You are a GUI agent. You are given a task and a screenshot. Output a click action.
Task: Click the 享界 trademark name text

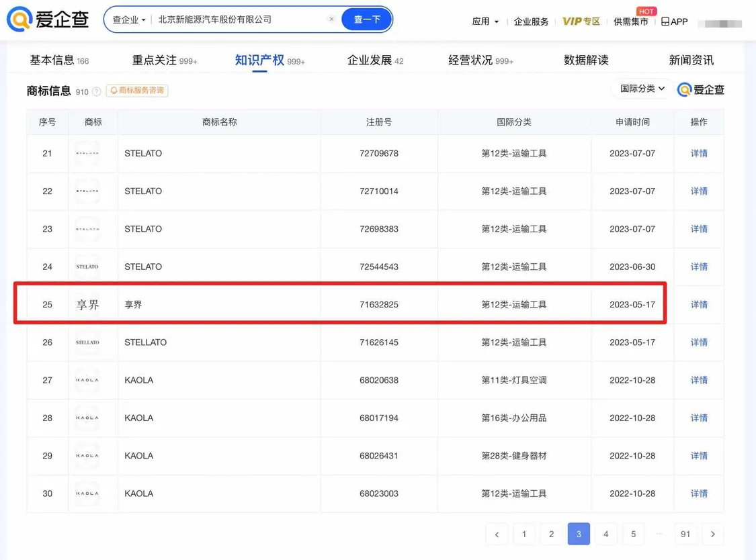133,305
